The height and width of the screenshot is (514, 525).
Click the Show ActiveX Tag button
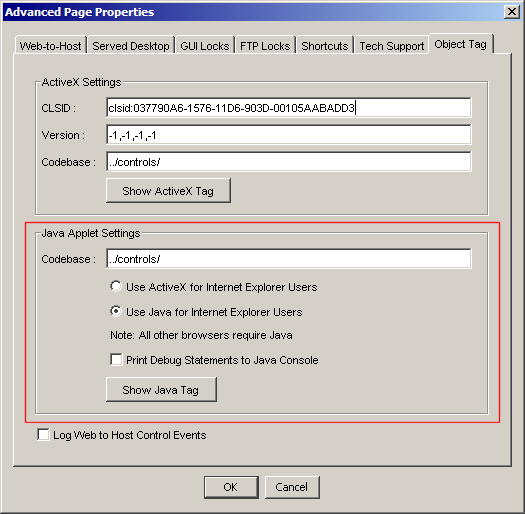(168, 191)
